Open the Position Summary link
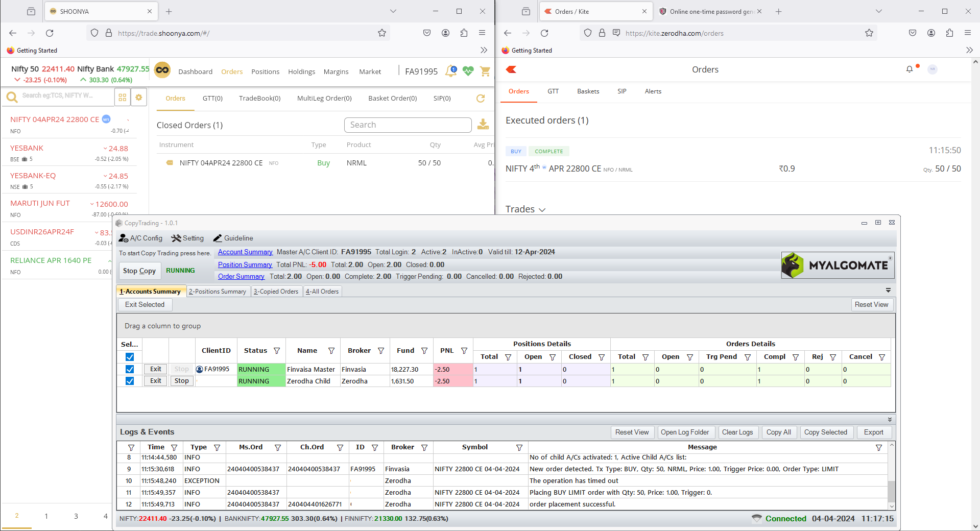This screenshot has width=980, height=531. point(245,264)
